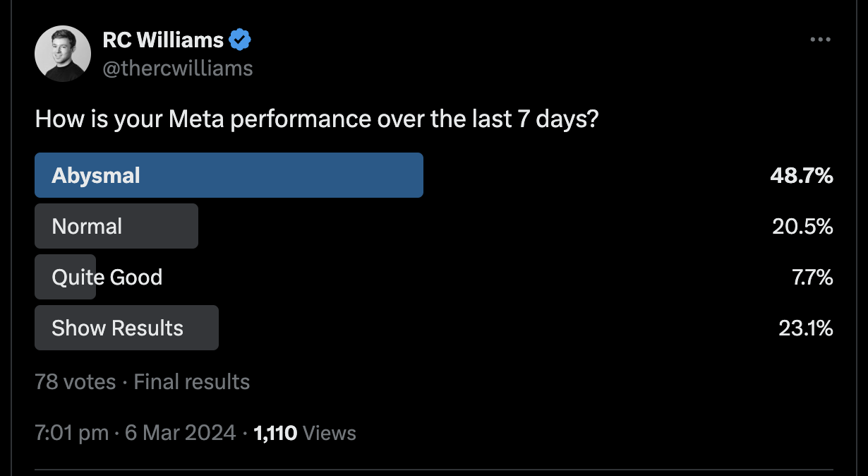This screenshot has width=868, height=476.
Task: Click the blue verified checkmark badge
Action: 241,41
